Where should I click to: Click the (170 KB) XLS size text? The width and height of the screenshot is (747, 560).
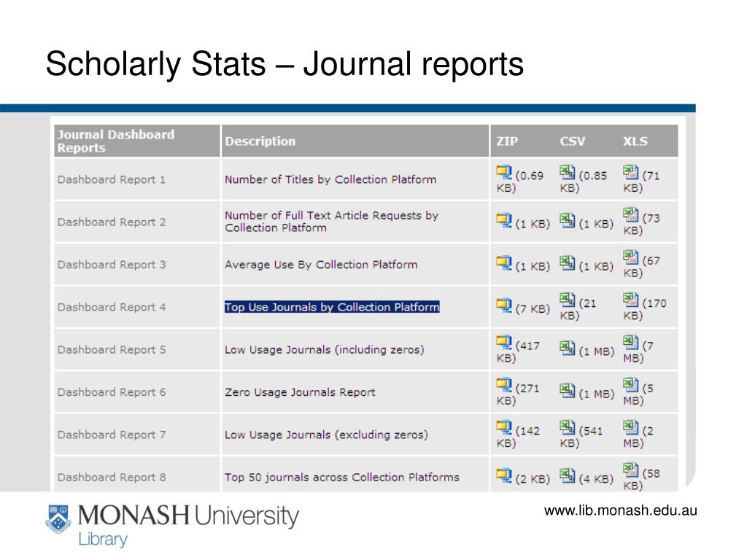click(x=645, y=309)
